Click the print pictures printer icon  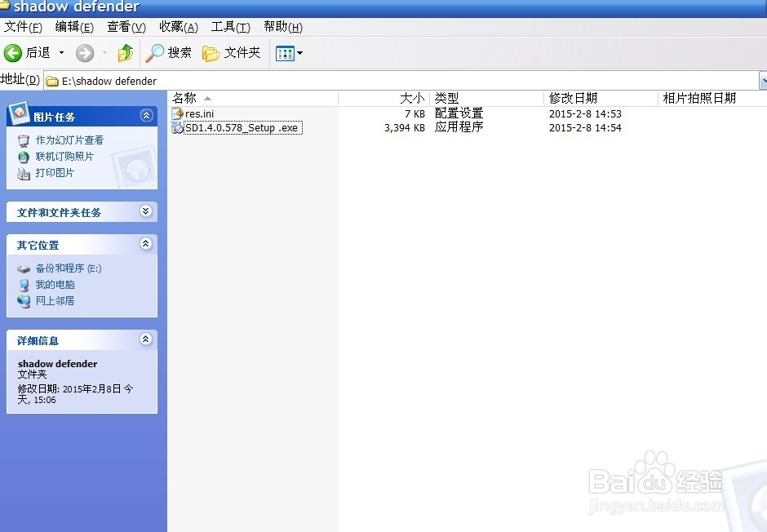point(24,173)
